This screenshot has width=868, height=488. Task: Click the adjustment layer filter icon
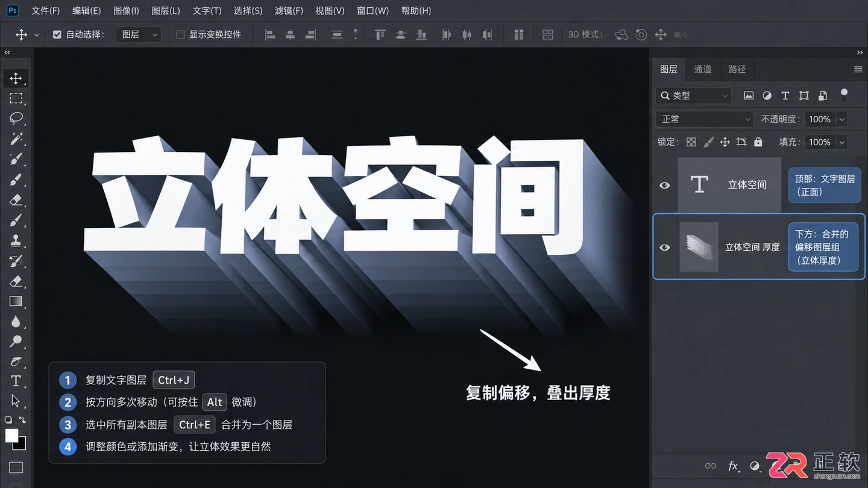767,96
